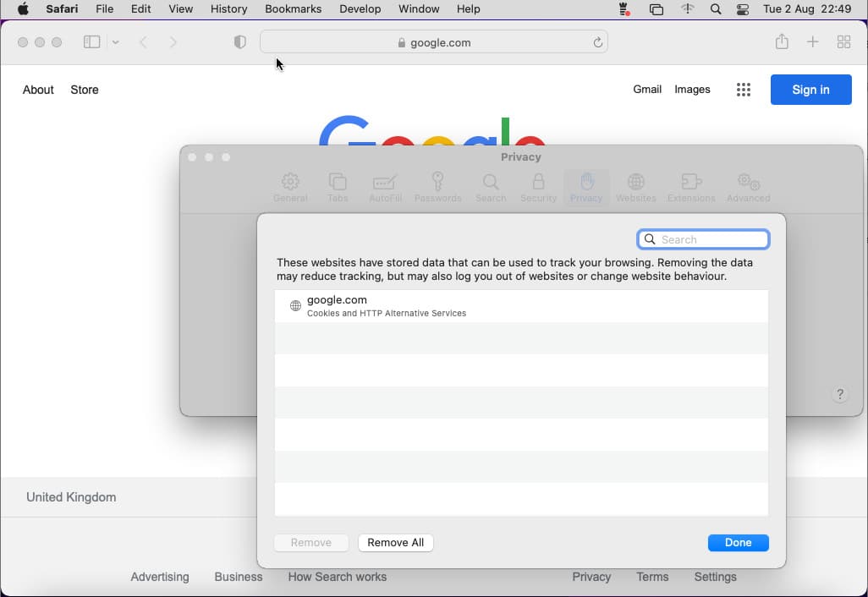Viewport: 868px width, 597px height.
Task: Click the google.com address bar
Action: point(433,42)
